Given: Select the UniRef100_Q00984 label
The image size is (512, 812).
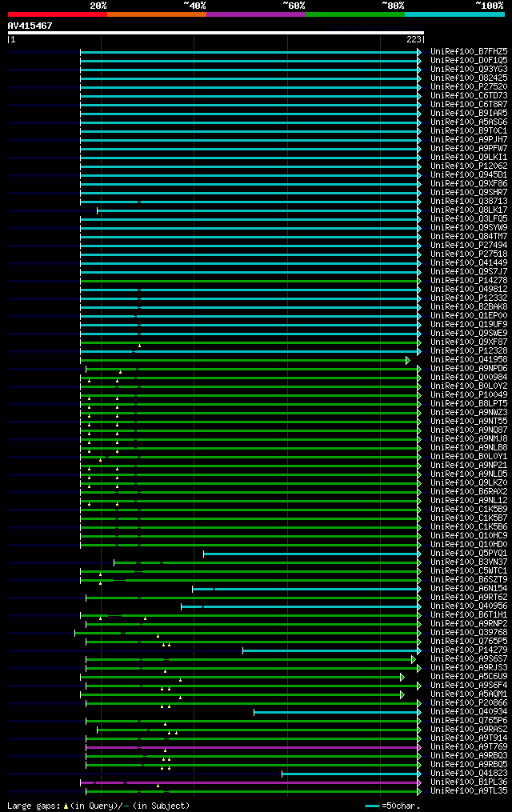Looking at the screenshot, I should 469,378.
